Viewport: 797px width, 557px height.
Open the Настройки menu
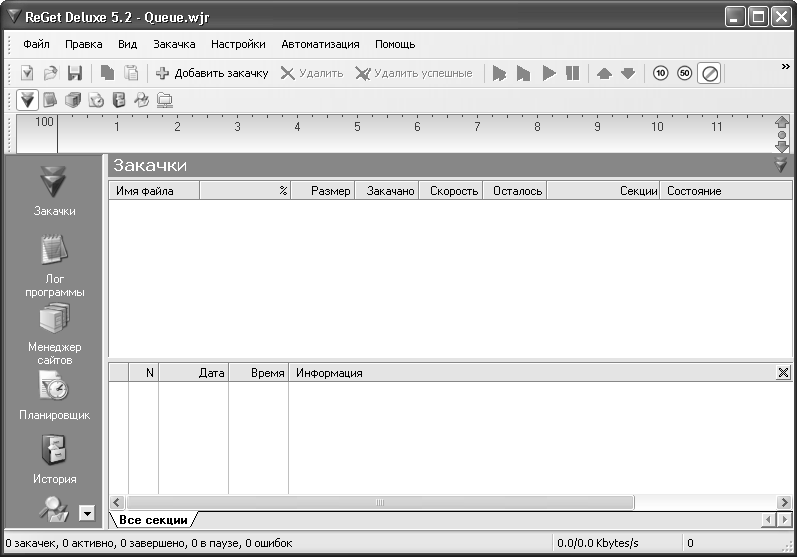[x=238, y=45]
